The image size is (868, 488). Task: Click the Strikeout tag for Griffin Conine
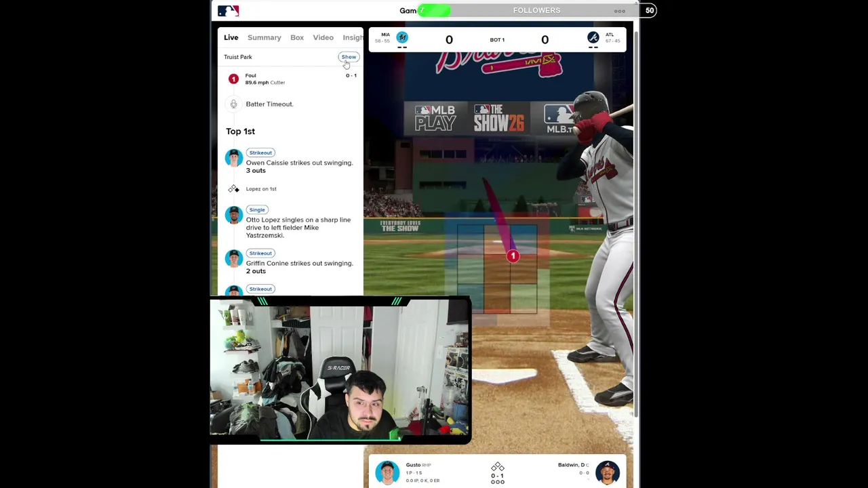(x=260, y=253)
